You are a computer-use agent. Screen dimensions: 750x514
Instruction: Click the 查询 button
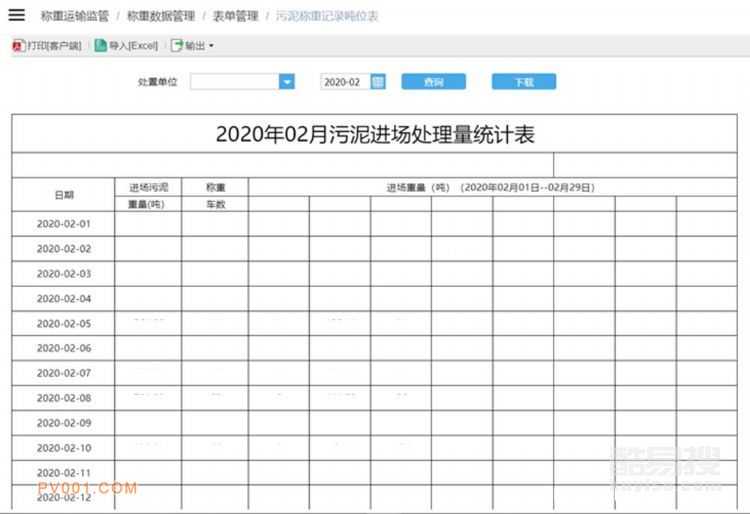433,82
